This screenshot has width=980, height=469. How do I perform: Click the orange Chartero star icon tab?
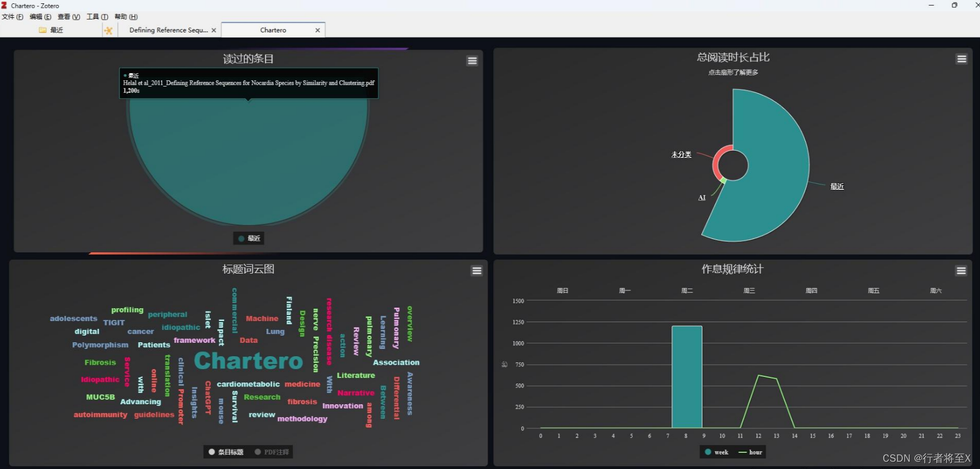pyautogui.click(x=108, y=30)
